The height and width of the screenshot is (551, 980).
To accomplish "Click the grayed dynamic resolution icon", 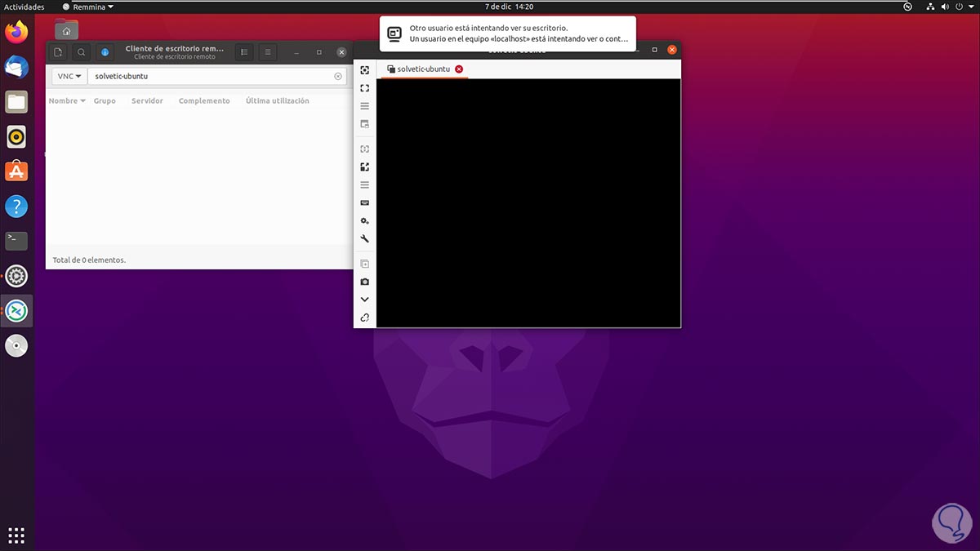I will 365,149.
